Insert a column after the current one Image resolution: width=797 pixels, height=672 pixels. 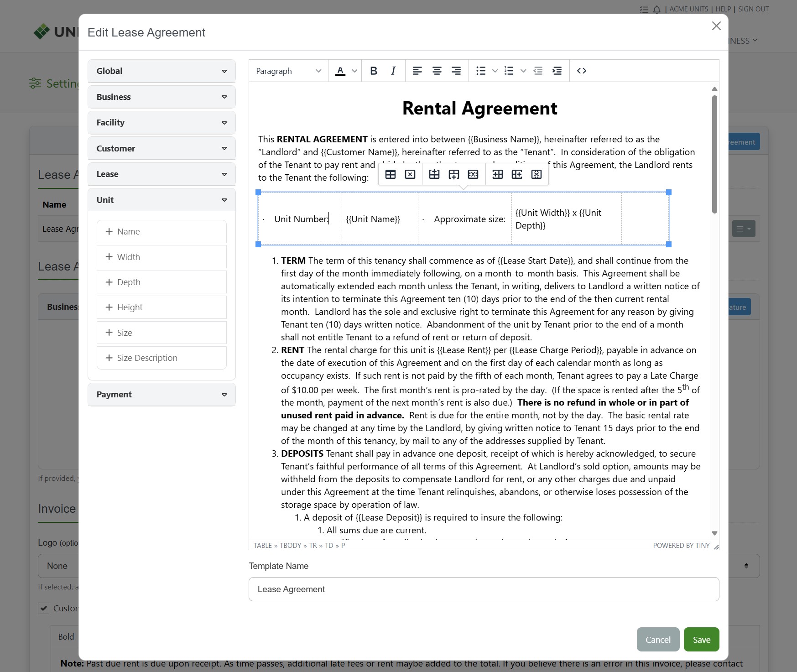point(517,174)
